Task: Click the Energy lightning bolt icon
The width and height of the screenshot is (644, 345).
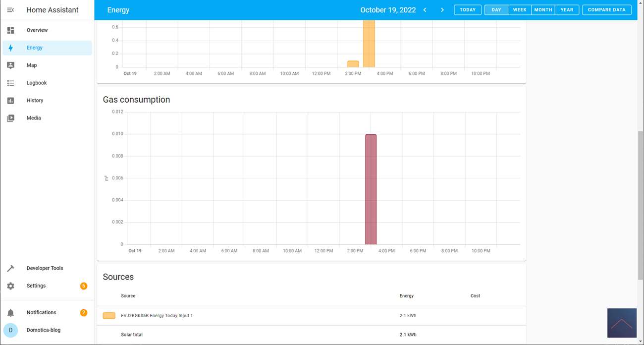Action: (x=10, y=48)
